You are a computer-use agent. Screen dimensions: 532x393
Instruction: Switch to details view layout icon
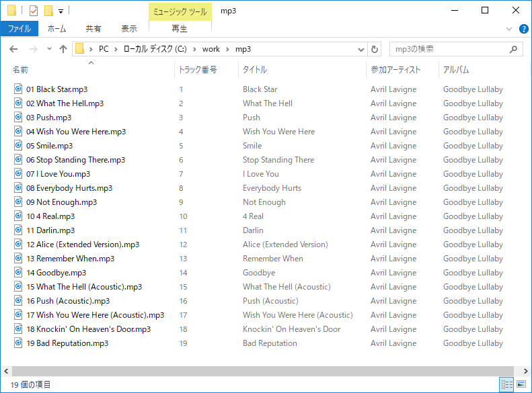507,384
